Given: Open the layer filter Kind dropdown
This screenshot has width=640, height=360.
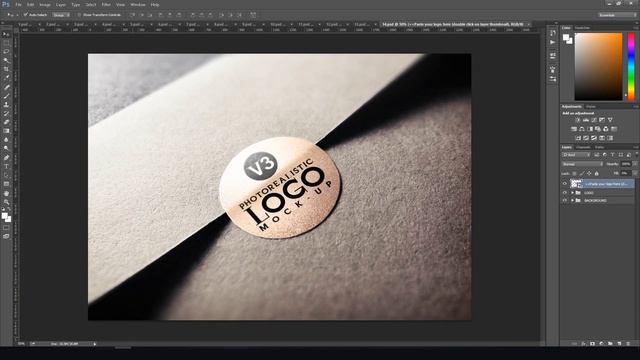Looking at the screenshot, I should (x=576, y=155).
